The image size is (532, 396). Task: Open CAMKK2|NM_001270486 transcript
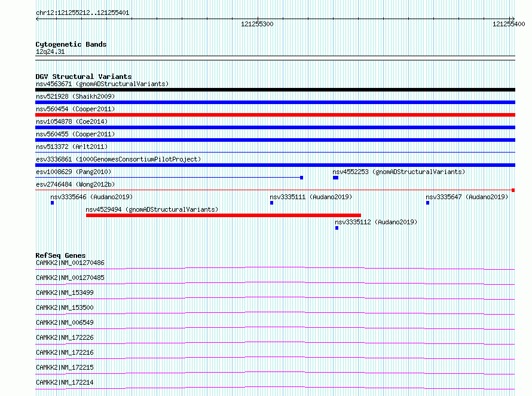70,263
